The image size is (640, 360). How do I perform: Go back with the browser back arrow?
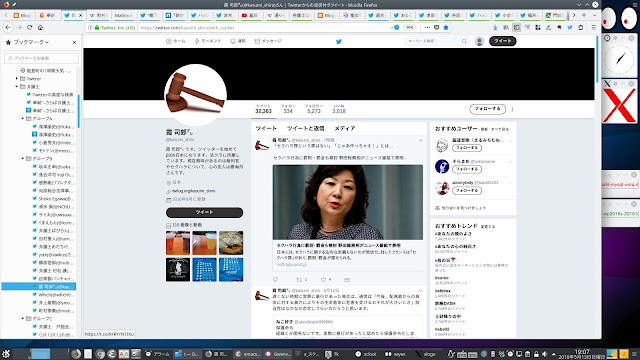coord(8,27)
